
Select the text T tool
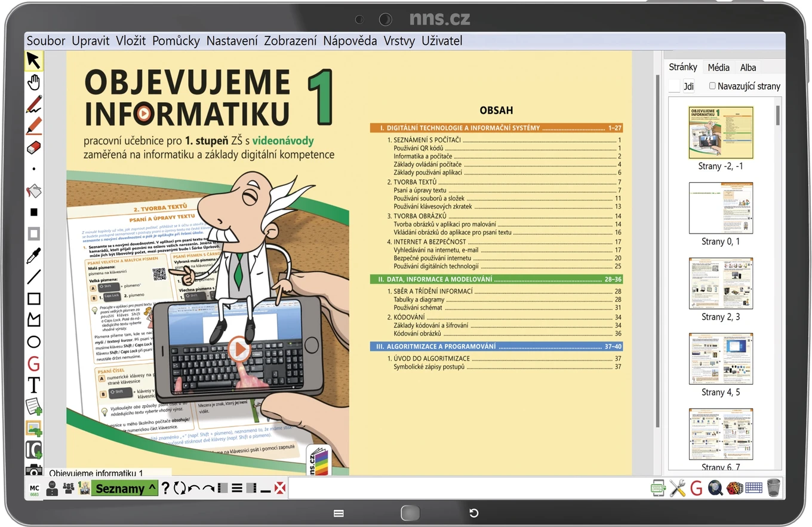click(34, 385)
